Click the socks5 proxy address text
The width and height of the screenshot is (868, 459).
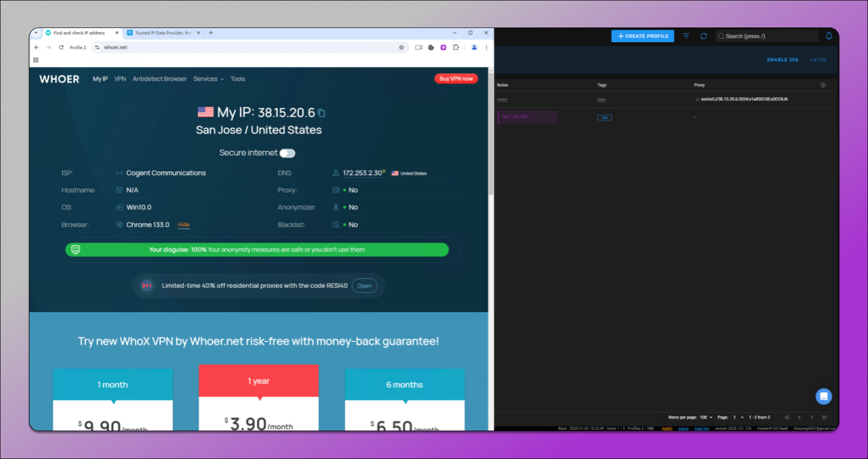pos(744,99)
